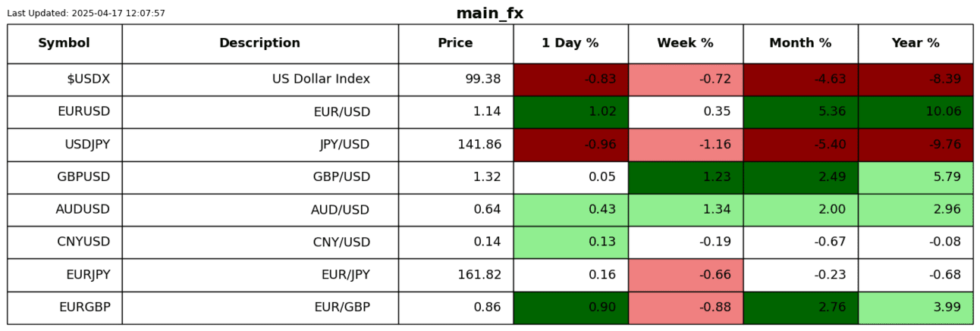Select the Week % column header
The image size is (980, 331).
click(685, 44)
